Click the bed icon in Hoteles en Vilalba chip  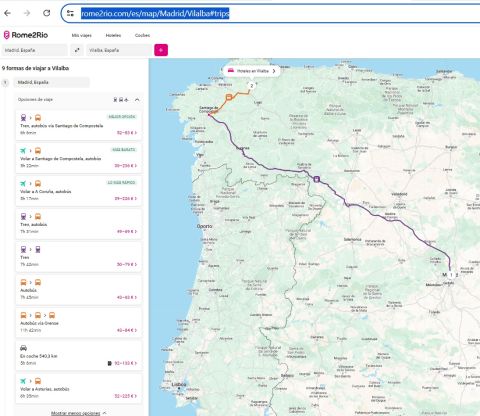coord(231,71)
